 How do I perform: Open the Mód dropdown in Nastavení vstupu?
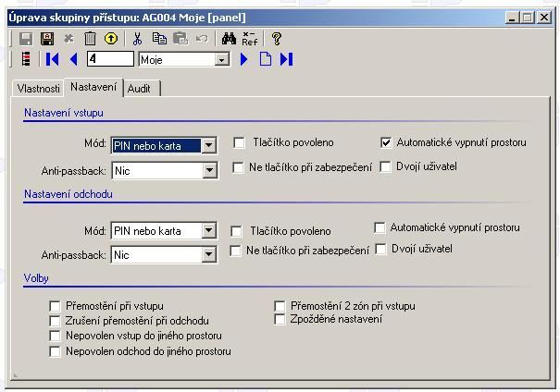(208, 145)
